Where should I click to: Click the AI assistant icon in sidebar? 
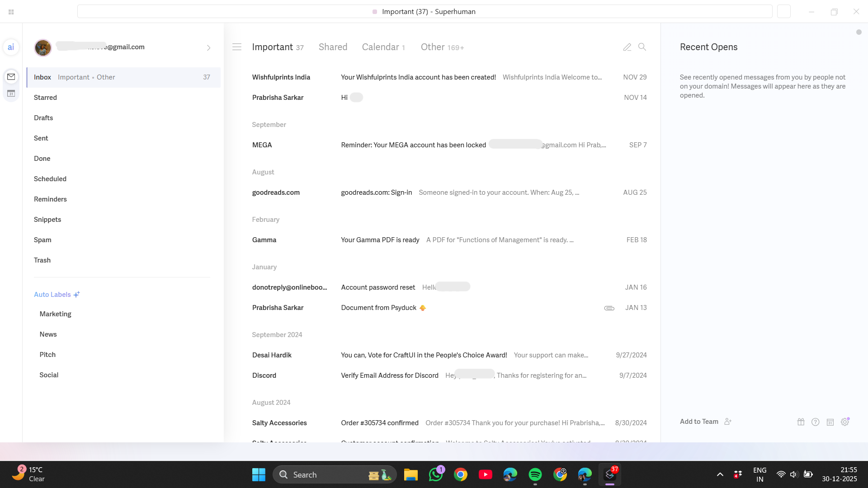tap(11, 47)
